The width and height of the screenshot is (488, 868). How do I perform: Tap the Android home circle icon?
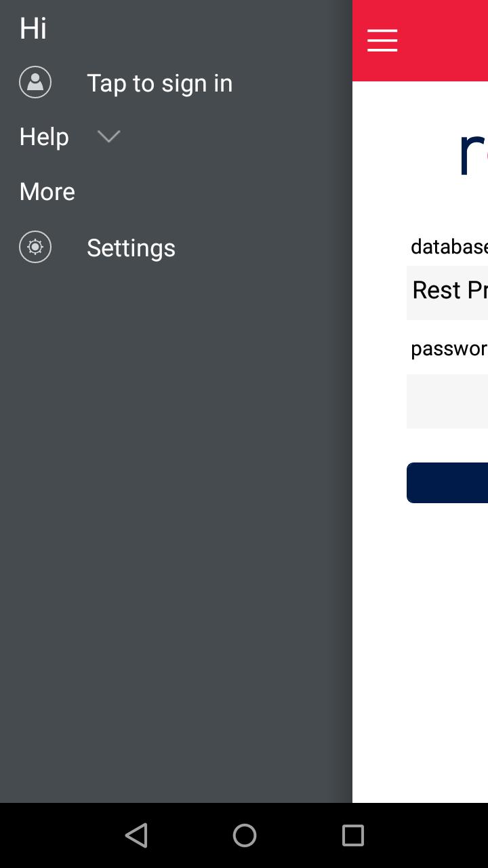pyautogui.click(x=245, y=835)
